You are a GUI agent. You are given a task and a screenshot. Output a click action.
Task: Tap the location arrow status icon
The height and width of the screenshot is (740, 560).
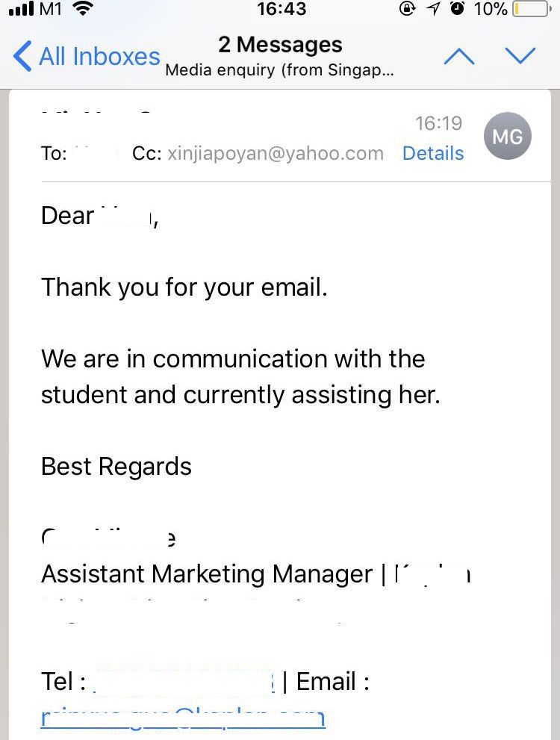pyautogui.click(x=433, y=10)
